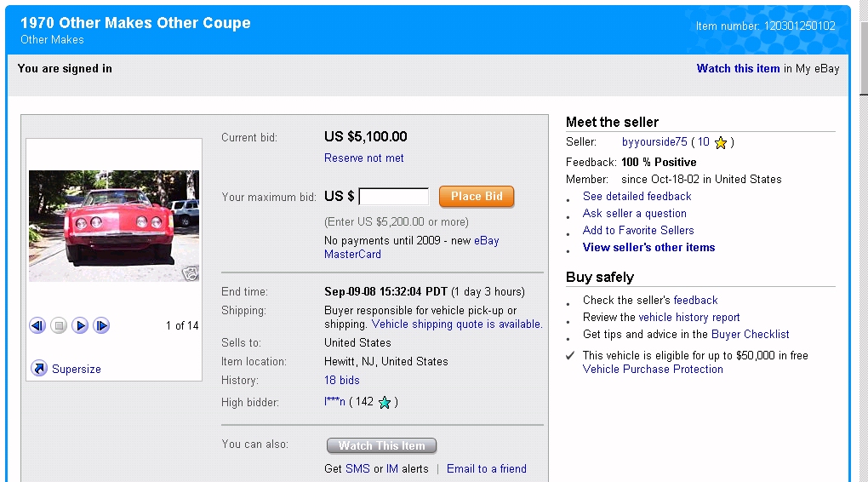Click Email to a friend
The width and height of the screenshot is (868, 482).
487,469
